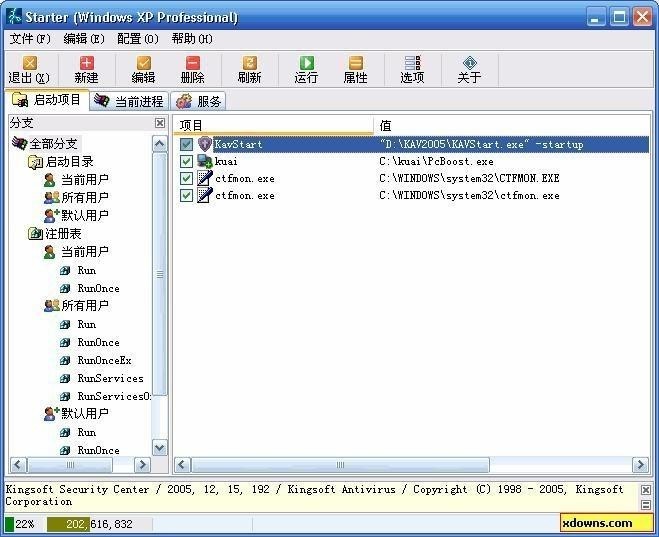The image size is (659, 537).
Task: Switch to the 服务 (Services) tab
Action: (199, 101)
